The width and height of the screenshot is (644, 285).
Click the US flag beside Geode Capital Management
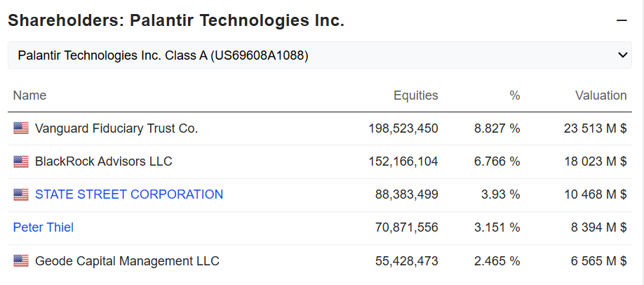point(21,260)
